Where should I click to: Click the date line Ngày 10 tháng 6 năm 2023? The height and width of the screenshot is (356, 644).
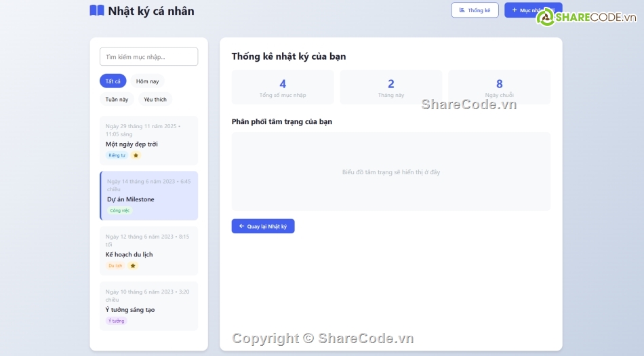(x=147, y=295)
